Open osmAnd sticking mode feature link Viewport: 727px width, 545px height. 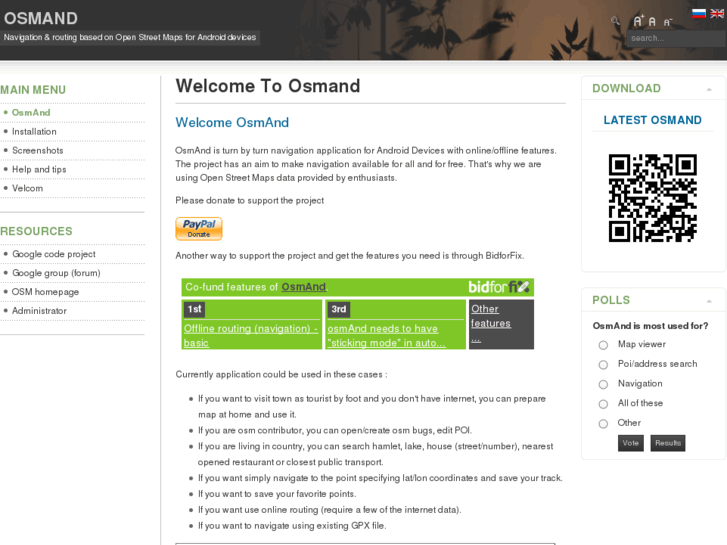386,336
